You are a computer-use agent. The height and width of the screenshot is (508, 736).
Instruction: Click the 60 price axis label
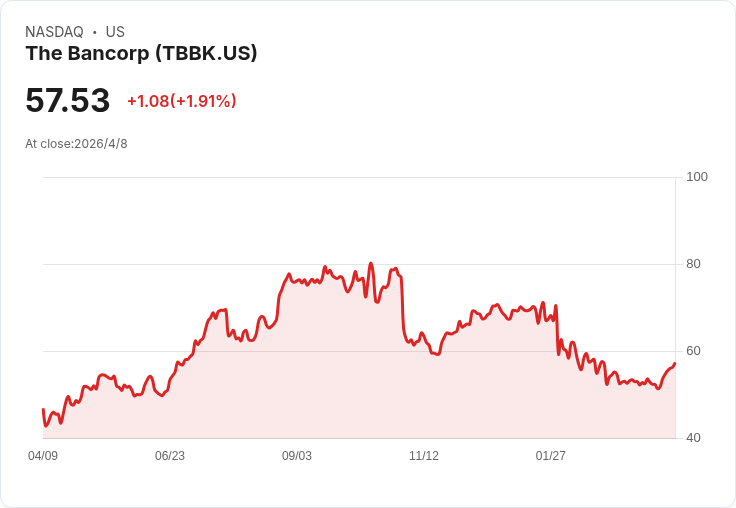click(x=693, y=351)
